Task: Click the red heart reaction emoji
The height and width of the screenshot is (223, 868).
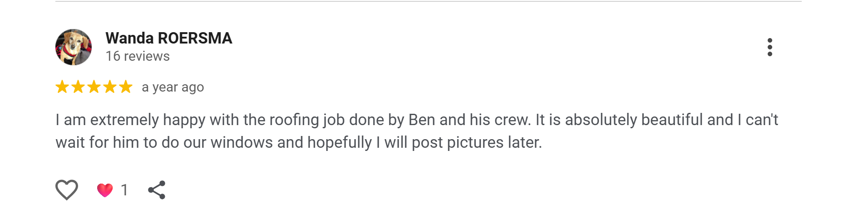Action: pos(105,190)
